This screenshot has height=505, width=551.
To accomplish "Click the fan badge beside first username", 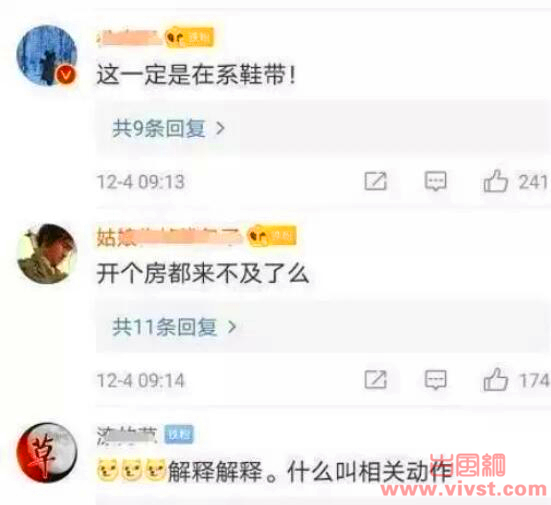I will (x=189, y=37).
